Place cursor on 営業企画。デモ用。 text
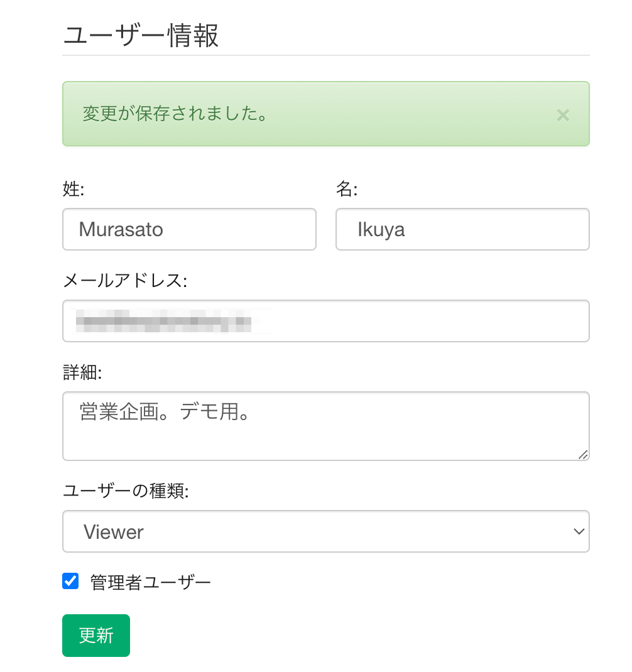 [x=164, y=412]
